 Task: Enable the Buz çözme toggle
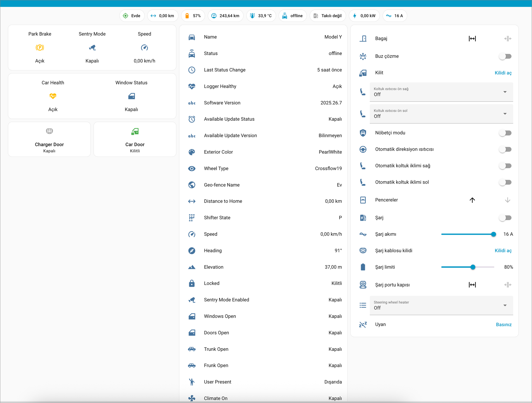coord(505,56)
